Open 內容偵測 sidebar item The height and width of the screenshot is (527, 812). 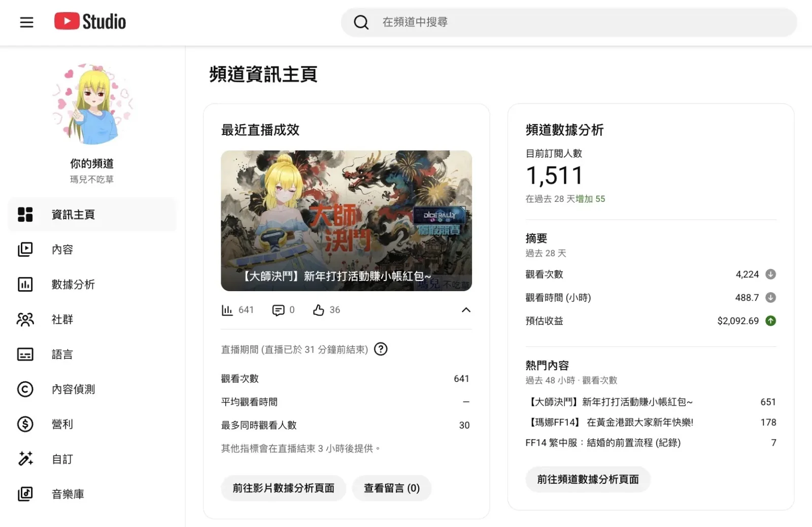point(92,389)
